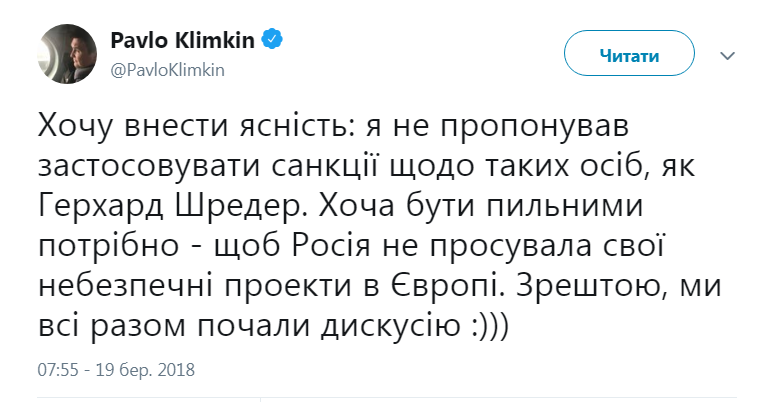This screenshot has height=402, width=769.
Task: Open the 07:55 tweet time link
Action: (x=57, y=370)
